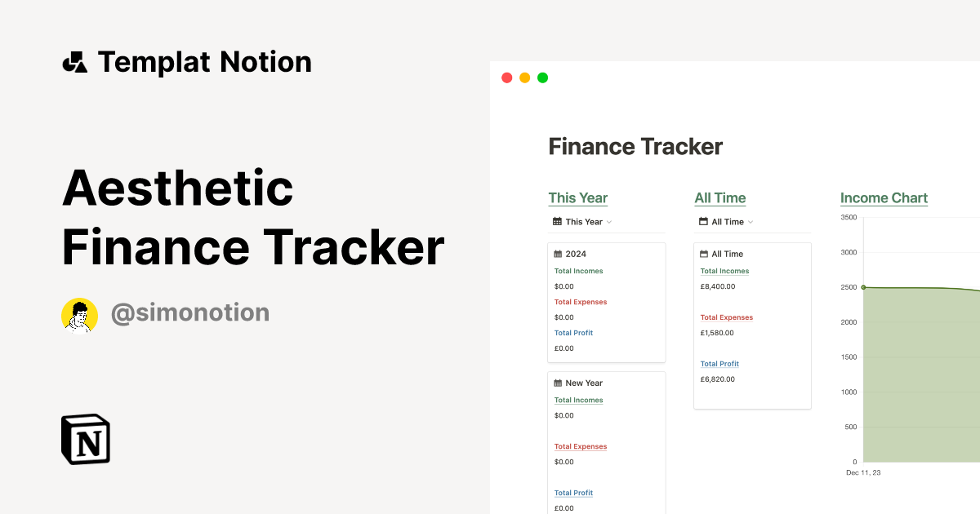Select the Notion app icon

(x=85, y=439)
